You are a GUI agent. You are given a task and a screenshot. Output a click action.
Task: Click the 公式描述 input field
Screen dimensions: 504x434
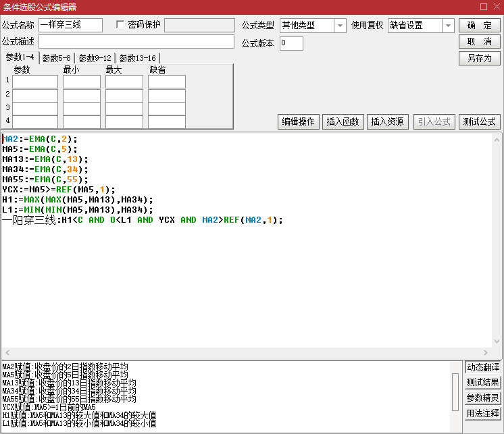136,41
